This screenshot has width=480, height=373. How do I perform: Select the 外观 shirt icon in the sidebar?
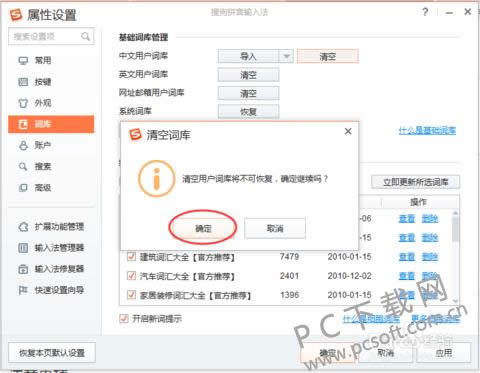click(x=23, y=103)
